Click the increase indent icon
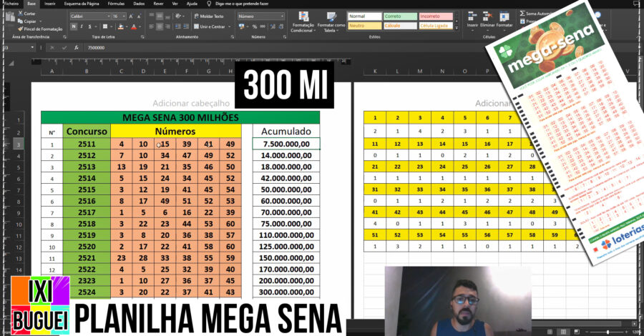644x336 pixels. [185, 26]
